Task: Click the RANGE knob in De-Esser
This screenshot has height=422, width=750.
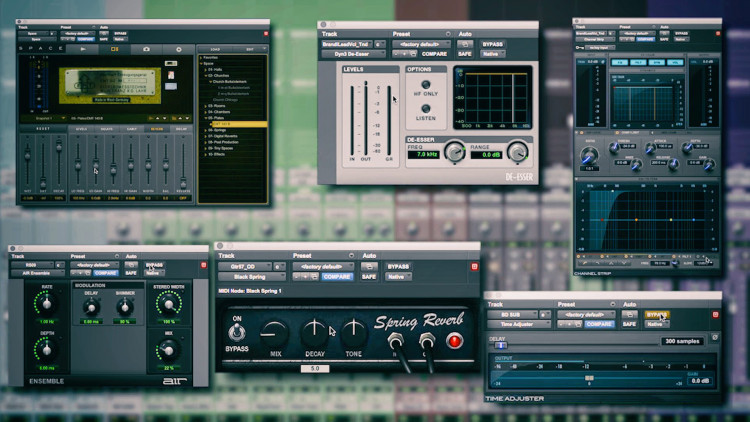Action: [517, 152]
